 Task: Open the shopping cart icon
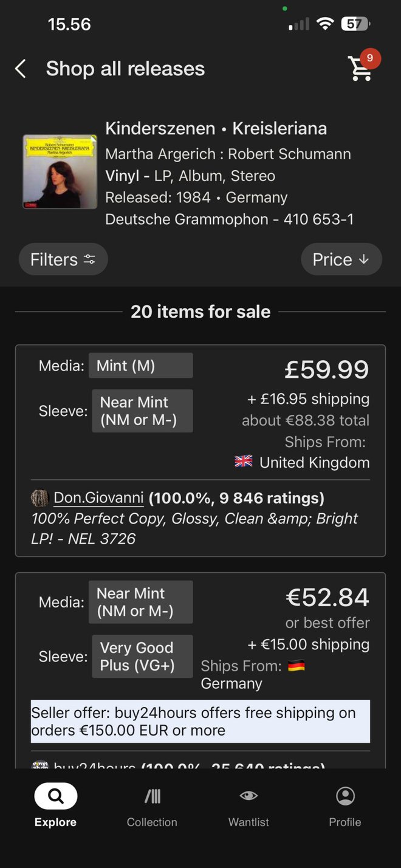point(360,69)
